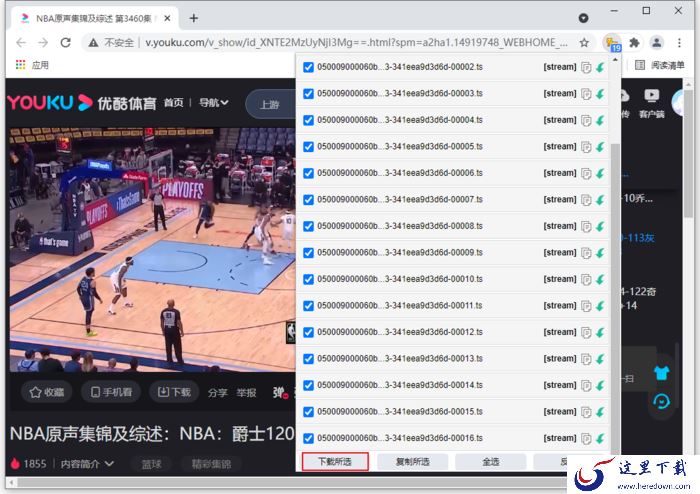Screen dimensions: 700x494
Task: Open the video sniffer extension icon with badge 19
Action: tap(612, 43)
